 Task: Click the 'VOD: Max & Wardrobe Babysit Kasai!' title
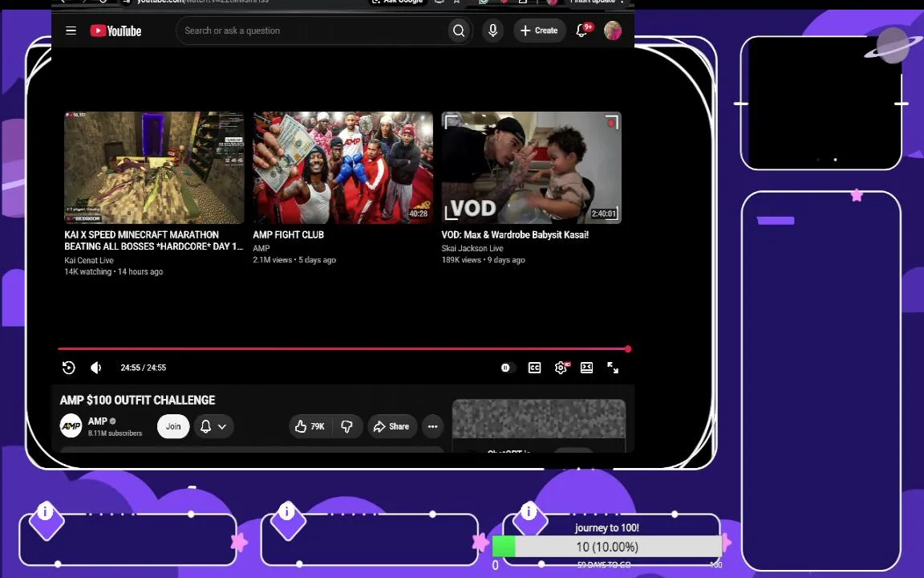click(x=515, y=234)
